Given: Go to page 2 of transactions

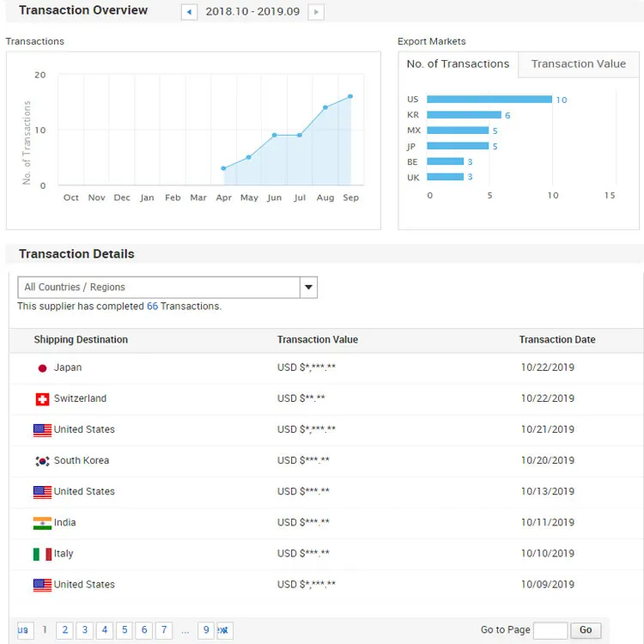Looking at the screenshot, I should 64,630.
